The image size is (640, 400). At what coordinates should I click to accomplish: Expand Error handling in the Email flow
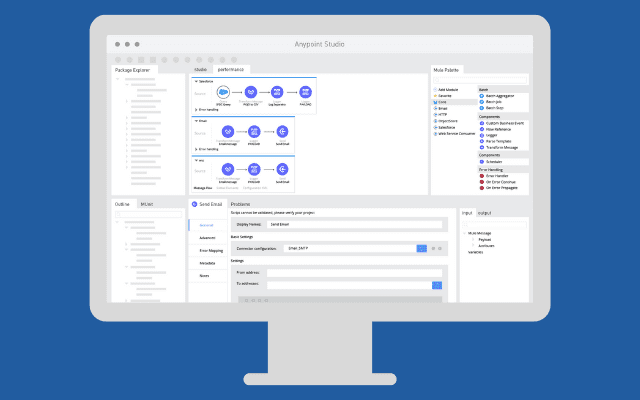[196, 149]
